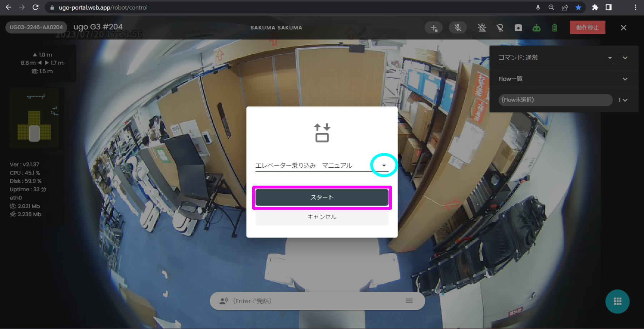Screen dimensions: 644x329
Task: Open the grid menu in the bottom-right corner
Action: [x=617, y=301]
